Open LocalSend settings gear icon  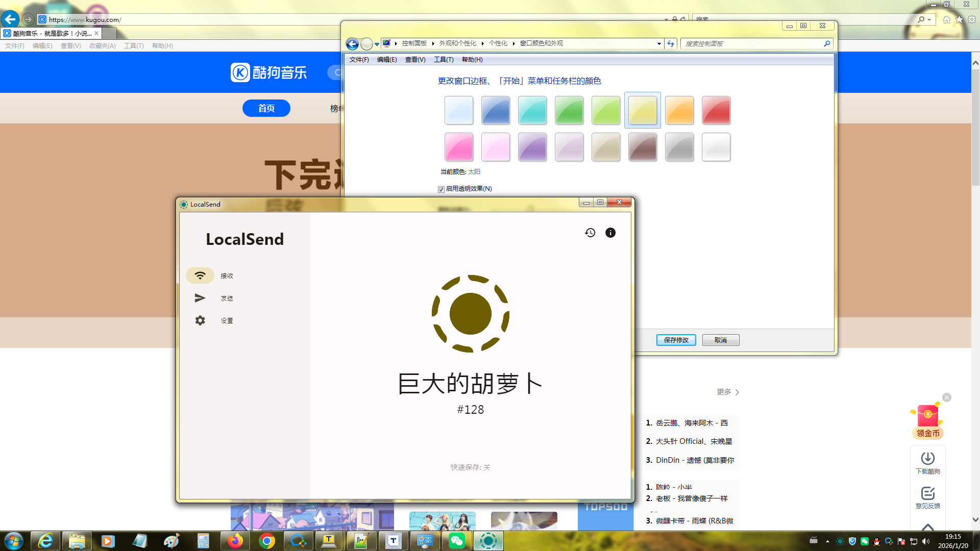point(200,320)
